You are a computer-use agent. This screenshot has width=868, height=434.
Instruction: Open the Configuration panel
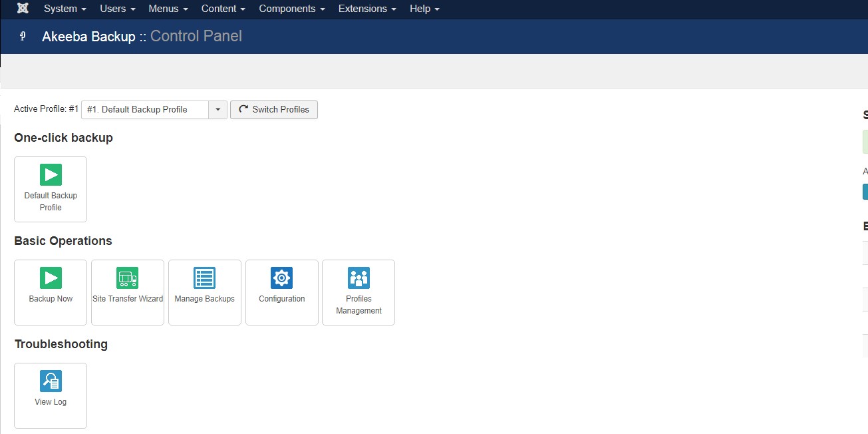(x=281, y=292)
